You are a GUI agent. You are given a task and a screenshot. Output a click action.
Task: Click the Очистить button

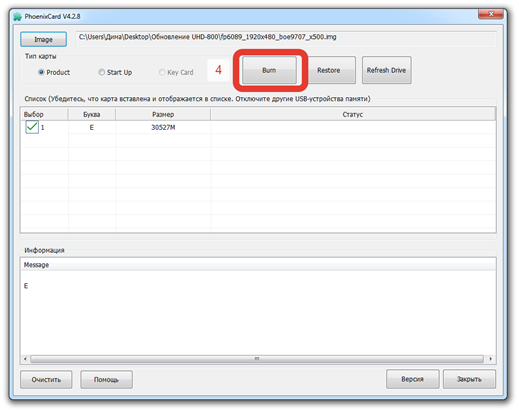tap(46, 379)
